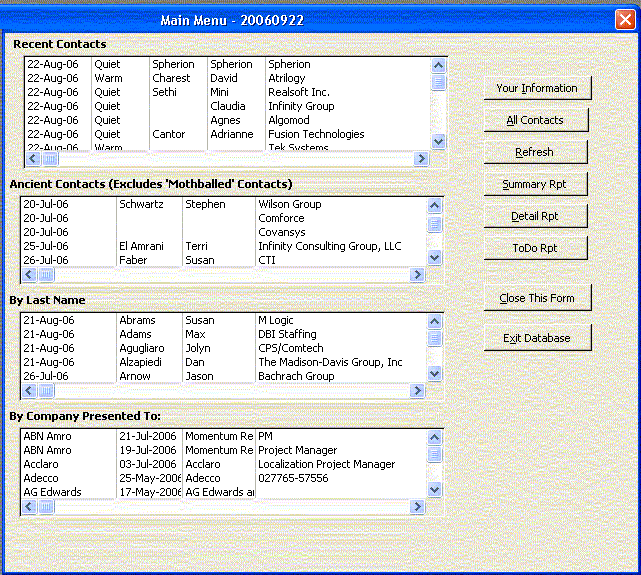Click the Exit Database button
641x575 pixels.
click(537, 338)
